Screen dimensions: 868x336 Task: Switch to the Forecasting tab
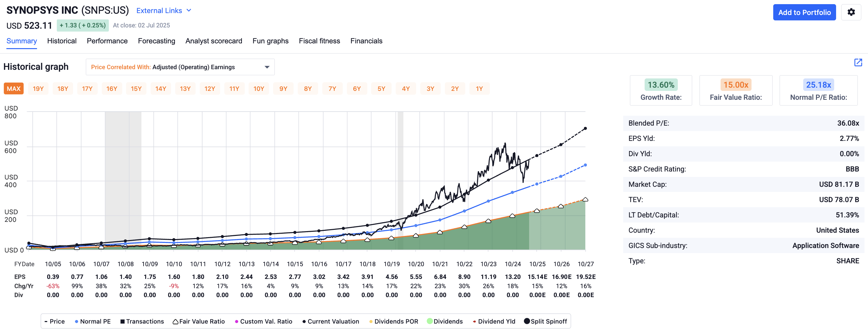[x=156, y=41]
